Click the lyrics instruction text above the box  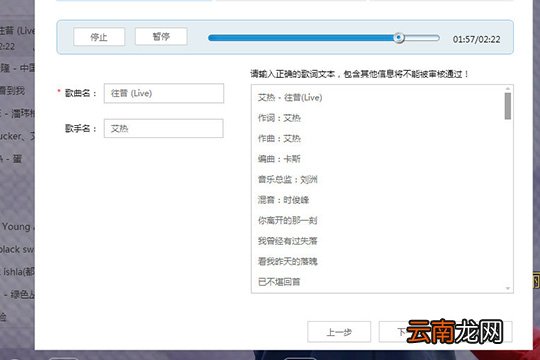pyautogui.click(x=360, y=74)
